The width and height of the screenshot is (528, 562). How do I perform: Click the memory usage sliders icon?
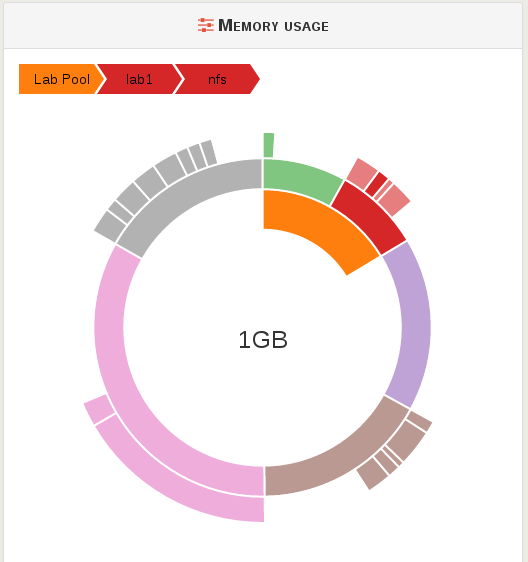(x=206, y=25)
